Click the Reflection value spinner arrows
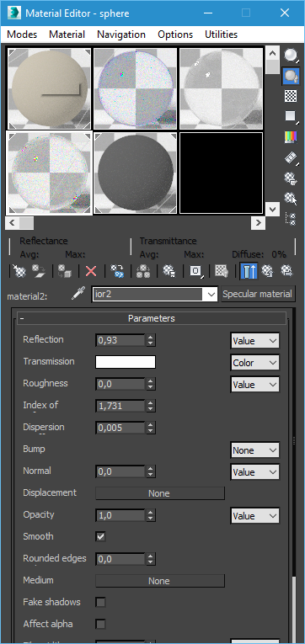This screenshot has width=305, height=644. click(x=151, y=340)
